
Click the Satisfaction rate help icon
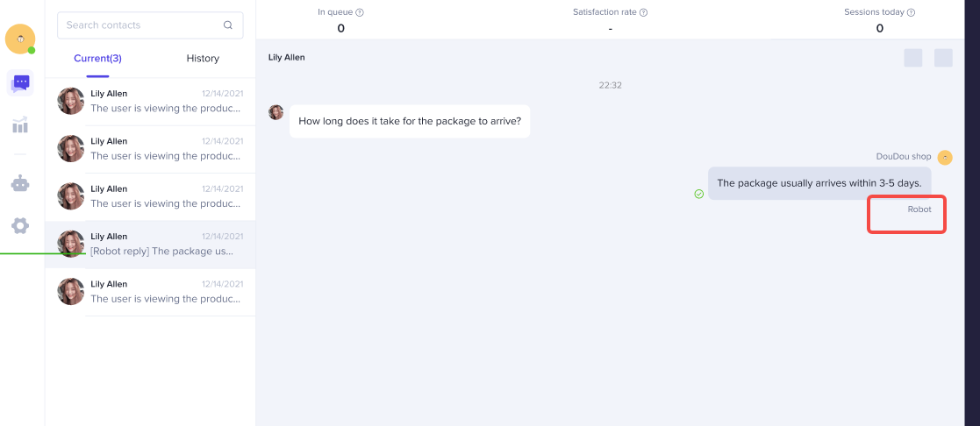tap(643, 12)
